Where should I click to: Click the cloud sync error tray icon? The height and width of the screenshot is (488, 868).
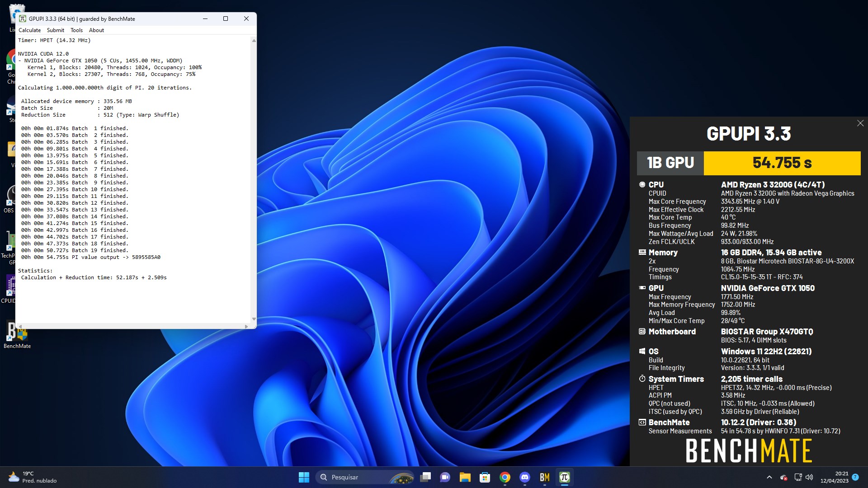pos(783,477)
